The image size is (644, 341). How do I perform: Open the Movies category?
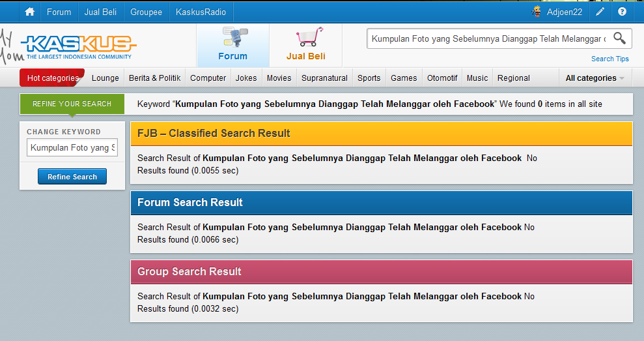(279, 78)
